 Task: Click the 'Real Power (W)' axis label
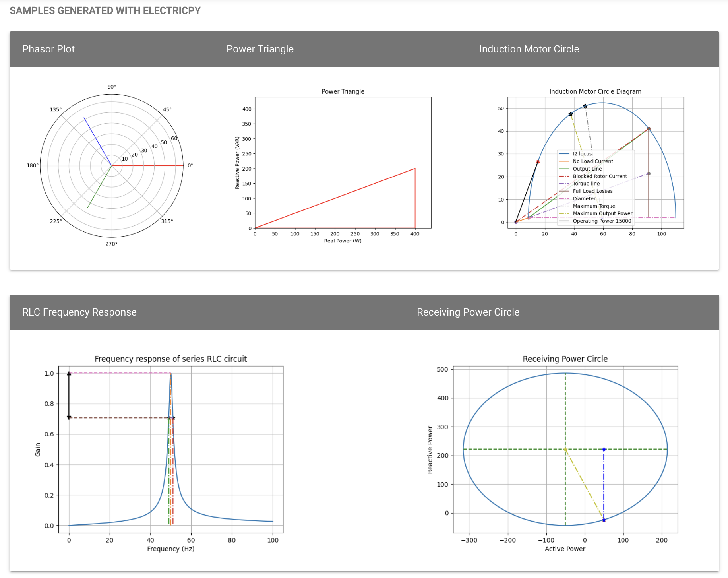coord(343,241)
